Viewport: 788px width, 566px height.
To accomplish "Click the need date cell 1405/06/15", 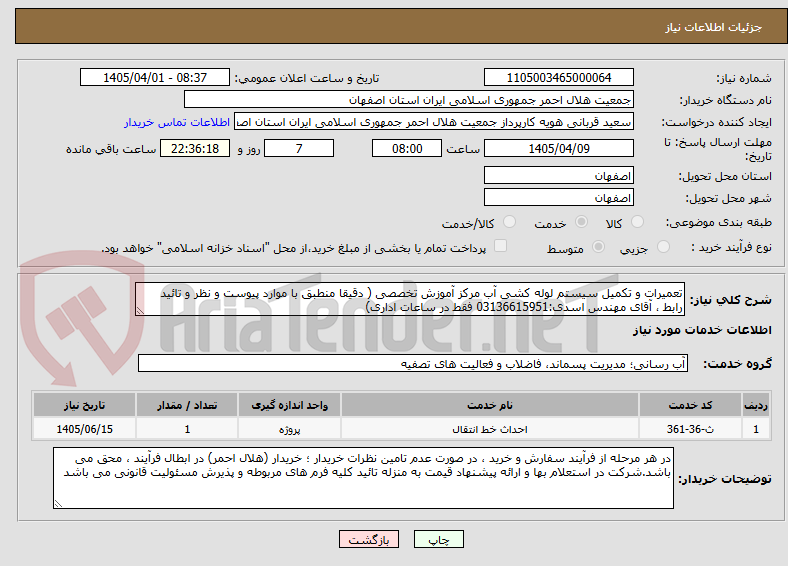I will click(x=84, y=429).
